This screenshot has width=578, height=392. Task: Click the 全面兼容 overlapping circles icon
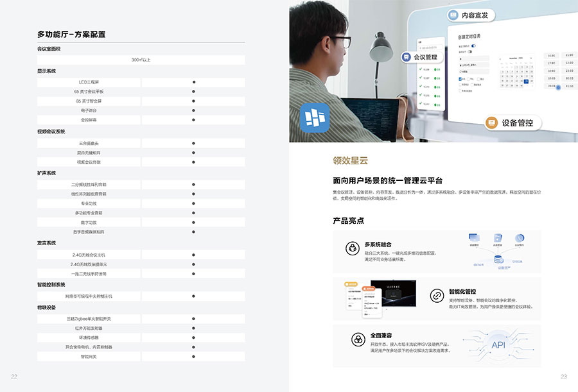point(357,339)
